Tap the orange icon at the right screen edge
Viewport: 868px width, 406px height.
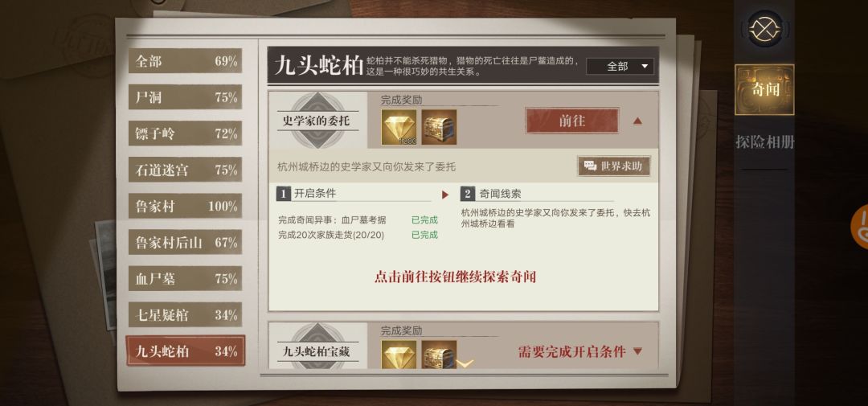click(860, 226)
